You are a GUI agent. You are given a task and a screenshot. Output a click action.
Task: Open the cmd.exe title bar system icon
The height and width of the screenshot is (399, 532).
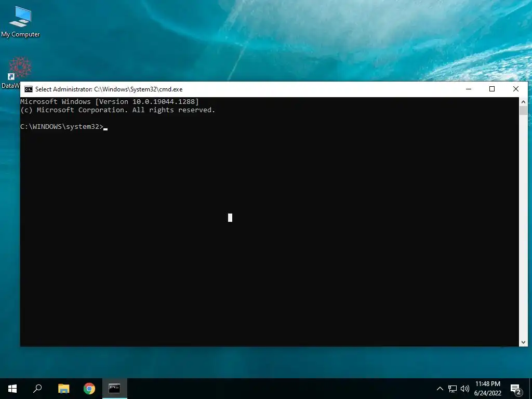click(29, 89)
